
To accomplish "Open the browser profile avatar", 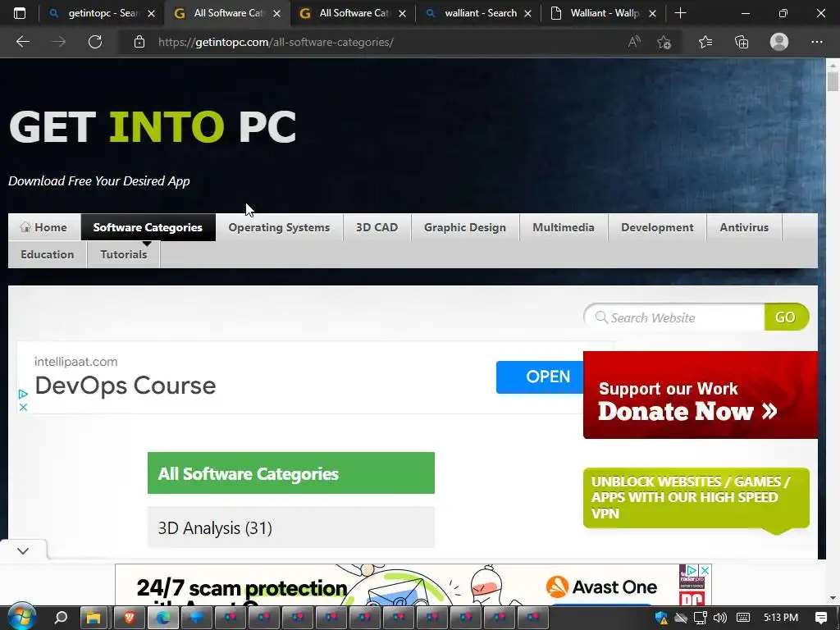I will pos(779,42).
